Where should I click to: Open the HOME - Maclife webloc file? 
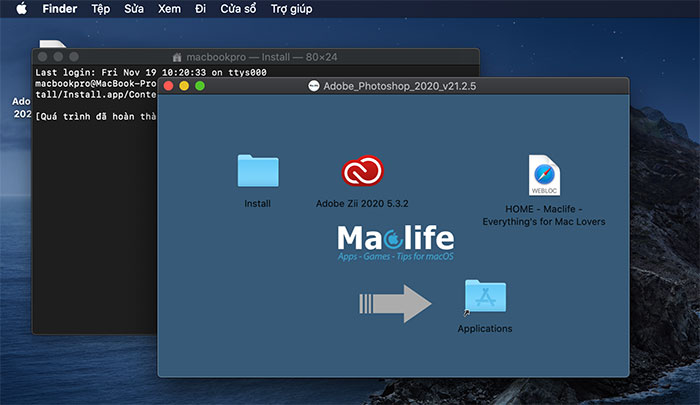541,175
